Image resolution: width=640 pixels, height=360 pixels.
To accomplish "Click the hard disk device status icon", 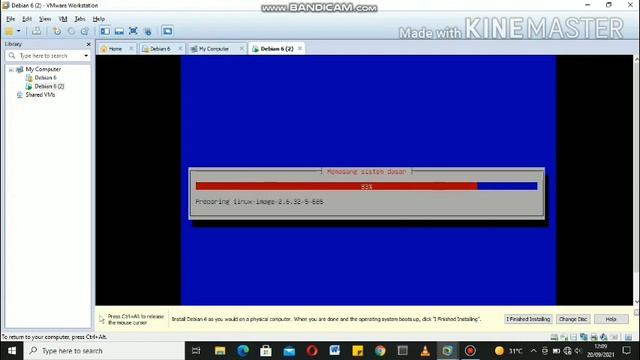I will (x=554, y=337).
